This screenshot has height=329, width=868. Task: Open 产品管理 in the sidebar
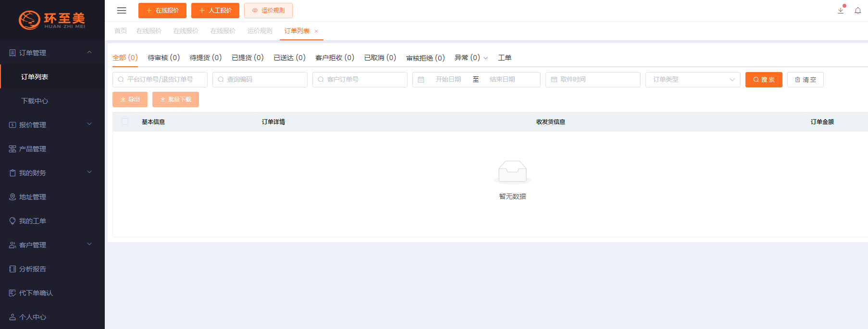pyautogui.click(x=33, y=149)
